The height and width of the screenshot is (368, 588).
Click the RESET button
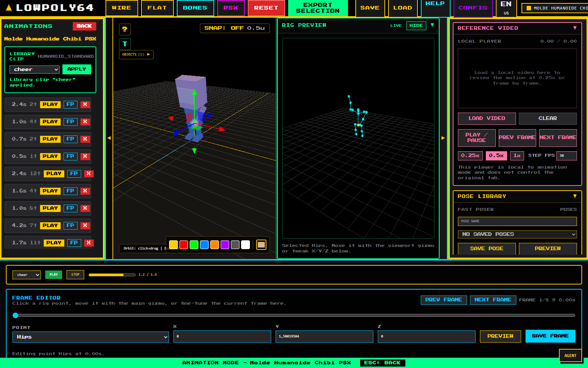pyautogui.click(x=266, y=8)
